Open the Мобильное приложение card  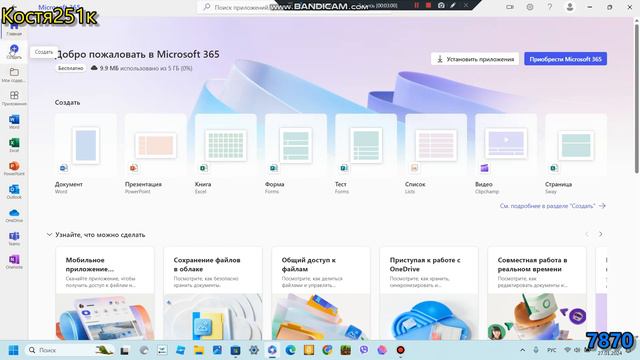coord(105,293)
